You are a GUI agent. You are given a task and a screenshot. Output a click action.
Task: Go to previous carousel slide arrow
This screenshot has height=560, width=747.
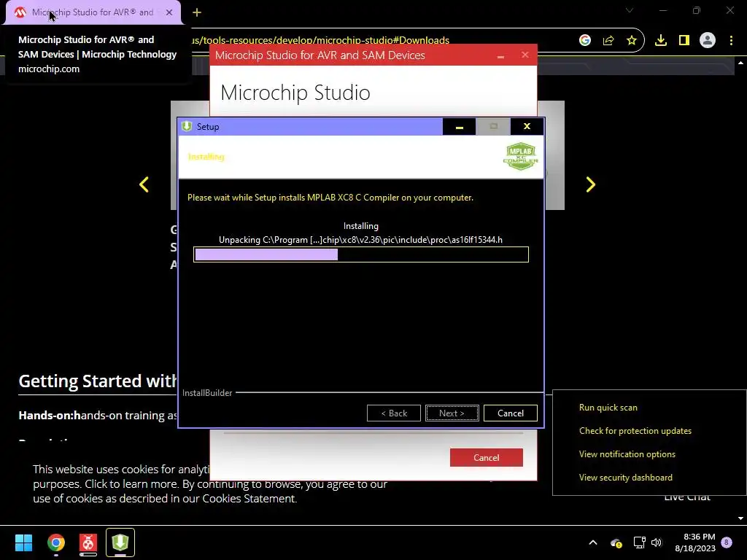click(x=144, y=184)
